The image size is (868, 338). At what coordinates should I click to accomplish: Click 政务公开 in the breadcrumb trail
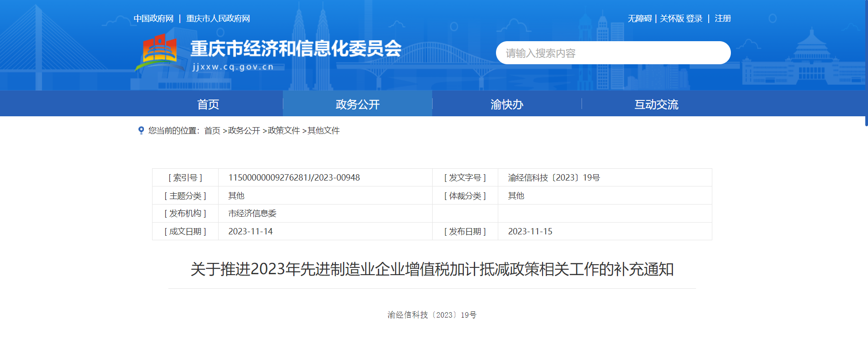coord(244,131)
